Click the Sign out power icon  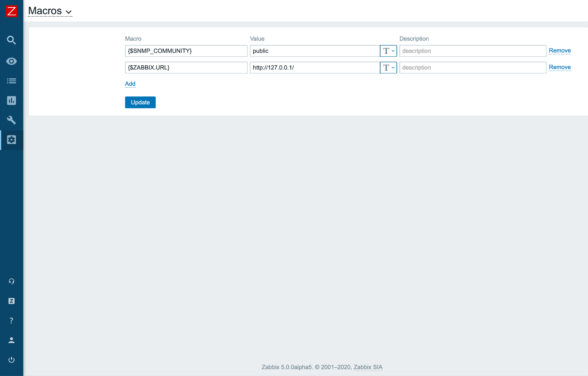click(x=11, y=360)
